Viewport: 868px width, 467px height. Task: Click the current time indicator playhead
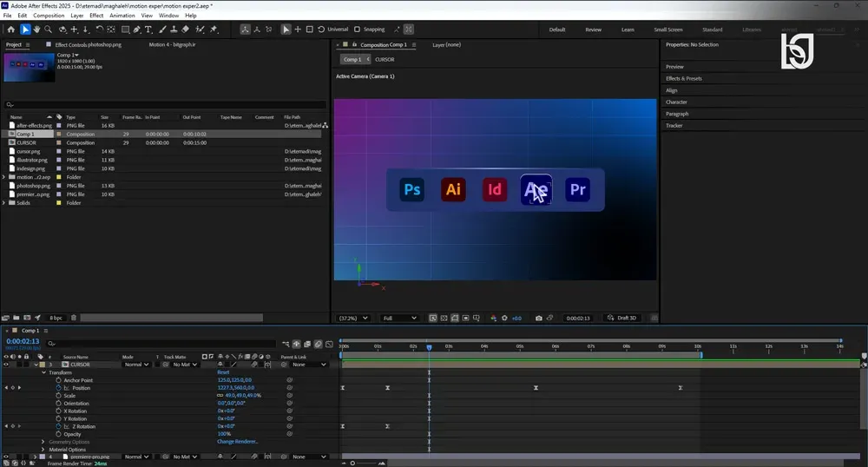coord(429,347)
